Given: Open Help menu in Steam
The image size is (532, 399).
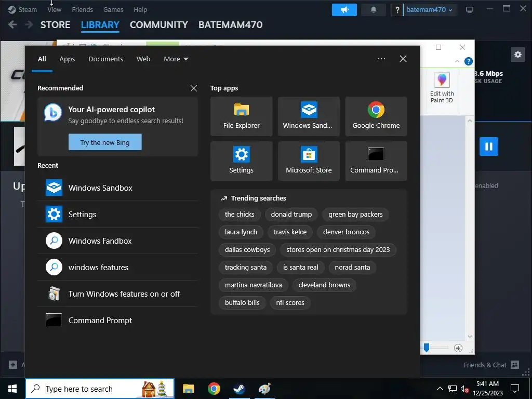Looking at the screenshot, I should point(140,9).
